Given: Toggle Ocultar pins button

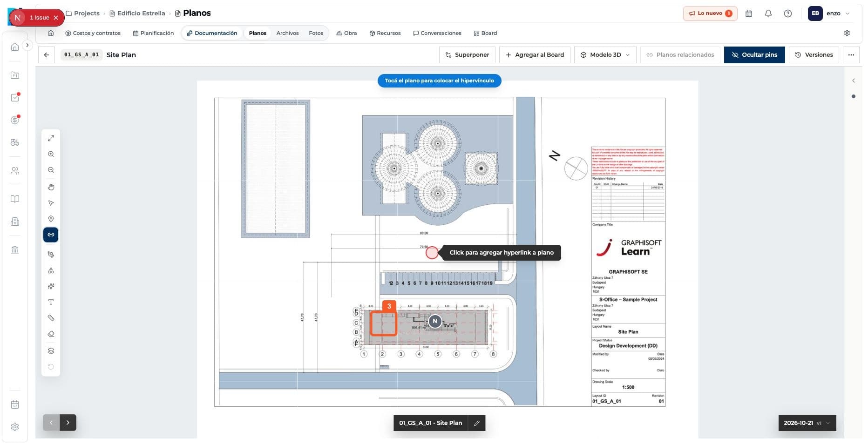Looking at the screenshot, I should (x=754, y=55).
